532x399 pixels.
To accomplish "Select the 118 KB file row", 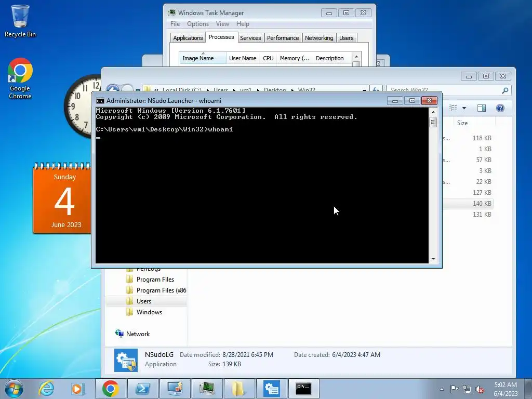I will (468, 138).
